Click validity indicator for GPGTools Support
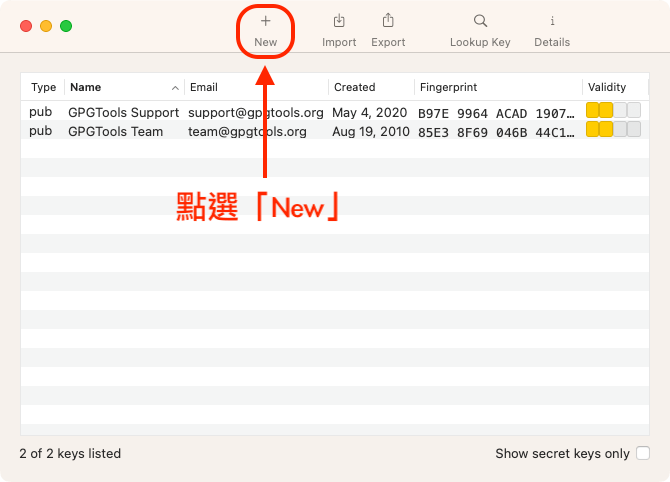Screen dimensions: 670x482 pyautogui.click(x=613, y=110)
